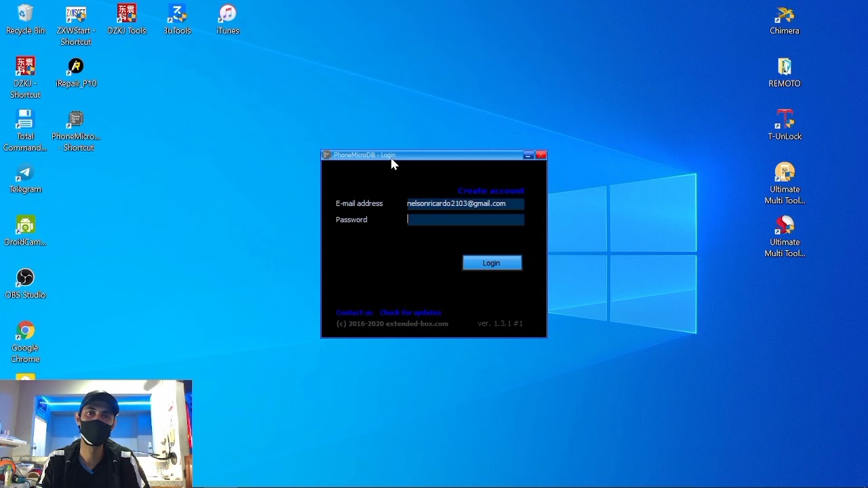The width and height of the screenshot is (868, 488).
Task: Select the OBS Studio desktop icon
Action: point(25,284)
